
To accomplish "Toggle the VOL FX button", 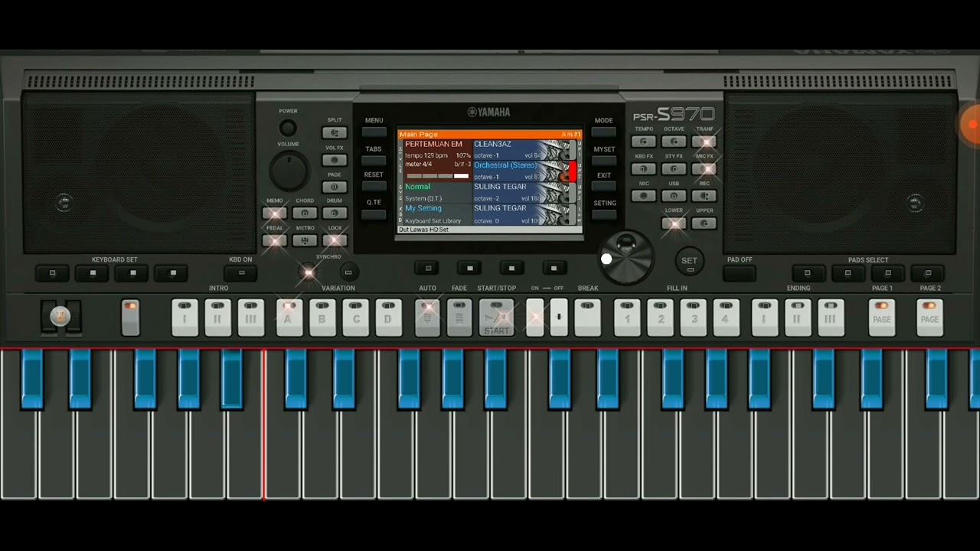I will coord(335,160).
